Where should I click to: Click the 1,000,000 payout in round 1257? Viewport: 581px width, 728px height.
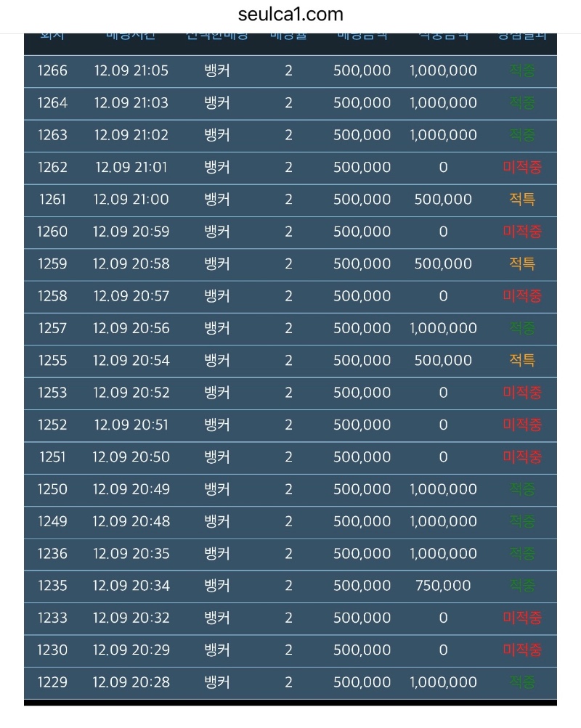click(x=443, y=328)
